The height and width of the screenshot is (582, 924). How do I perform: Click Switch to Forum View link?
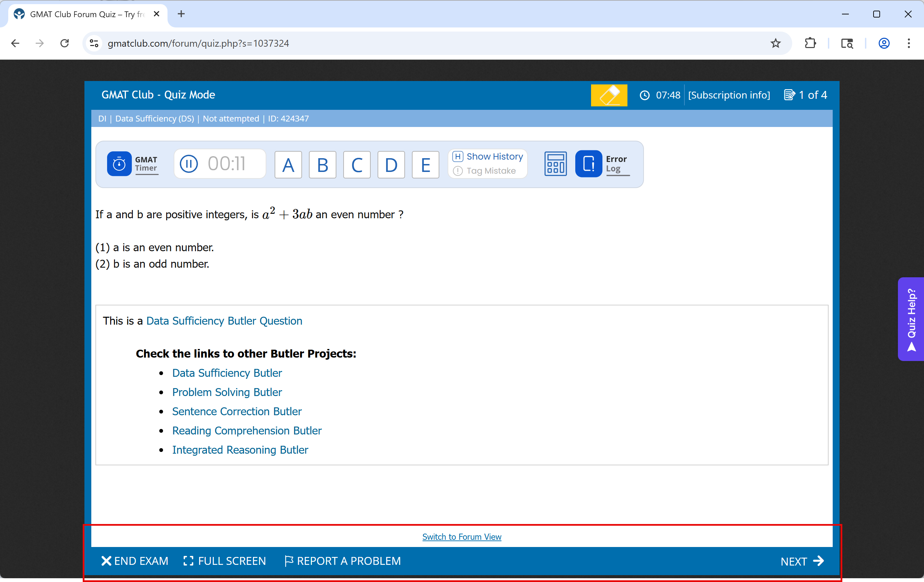point(462,537)
